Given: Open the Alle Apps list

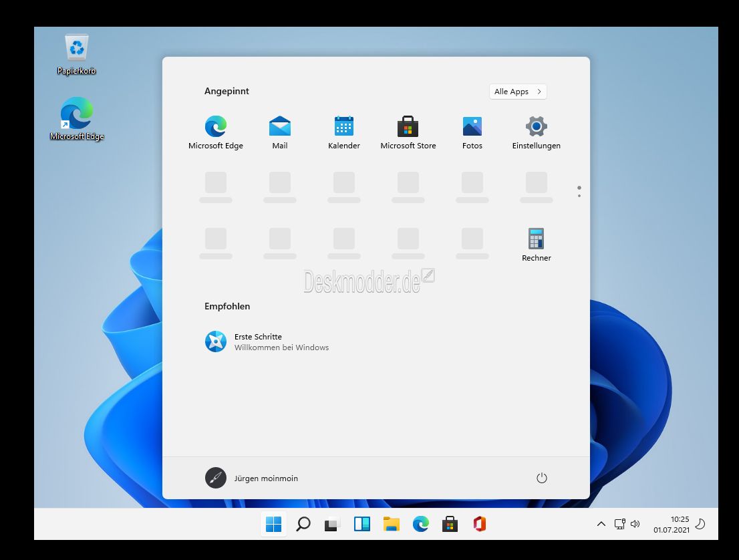Looking at the screenshot, I should (x=518, y=92).
